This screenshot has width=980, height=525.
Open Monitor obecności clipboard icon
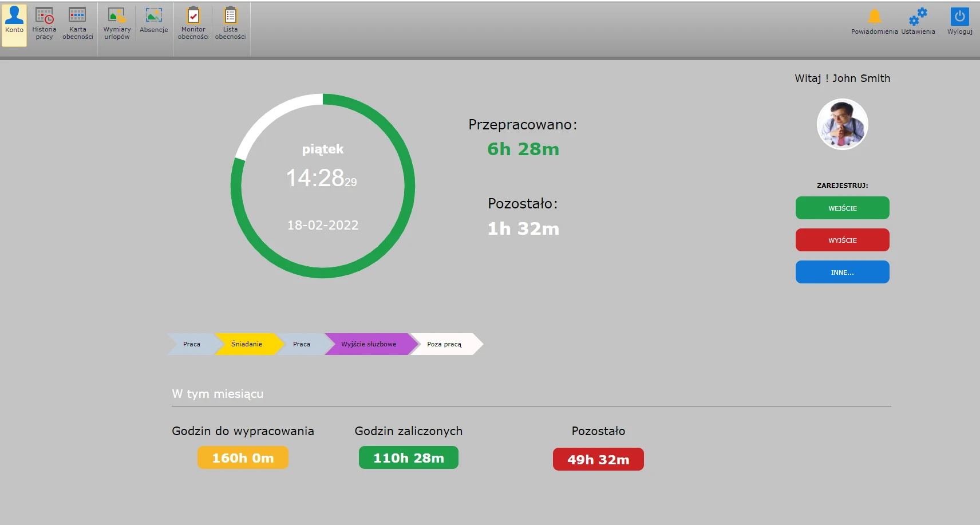point(193,15)
